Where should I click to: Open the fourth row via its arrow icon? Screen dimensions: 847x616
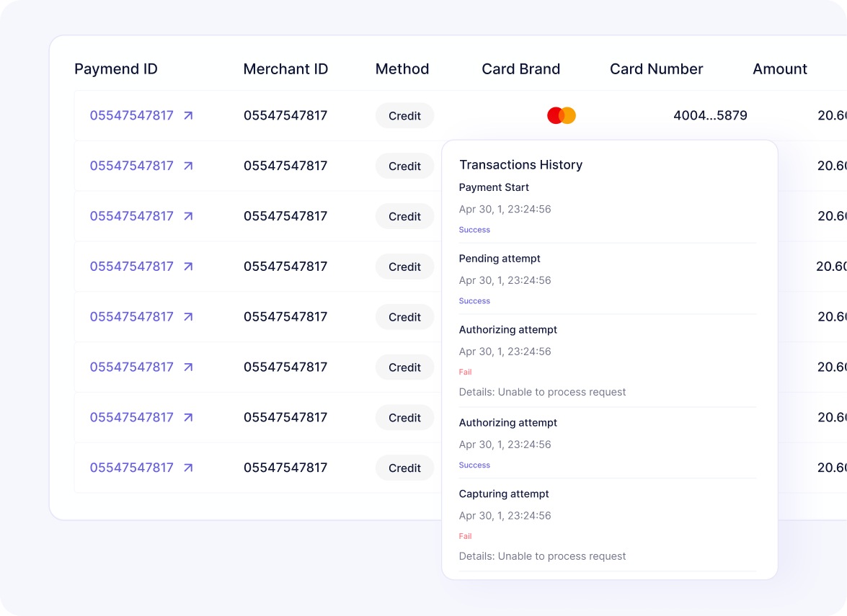pyautogui.click(x=188, y=267)
